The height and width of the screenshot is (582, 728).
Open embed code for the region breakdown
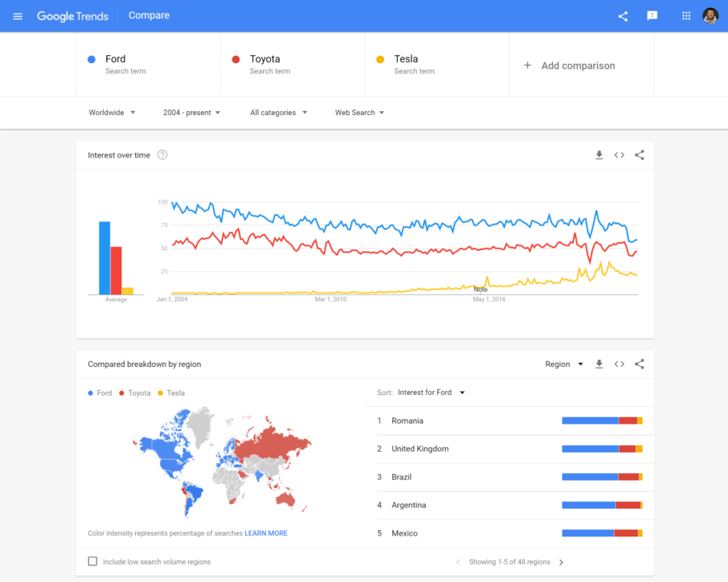pyautogui.click(x=619, y=364)
